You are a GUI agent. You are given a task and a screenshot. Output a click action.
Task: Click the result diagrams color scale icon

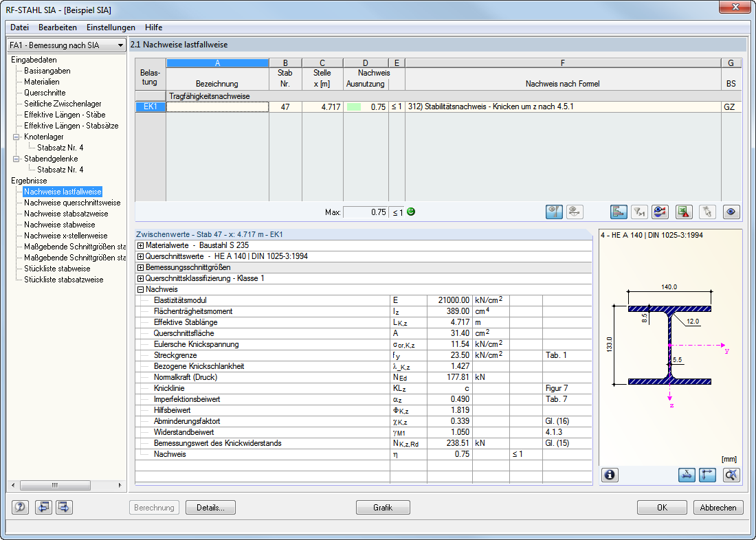[x=660, y=212]
